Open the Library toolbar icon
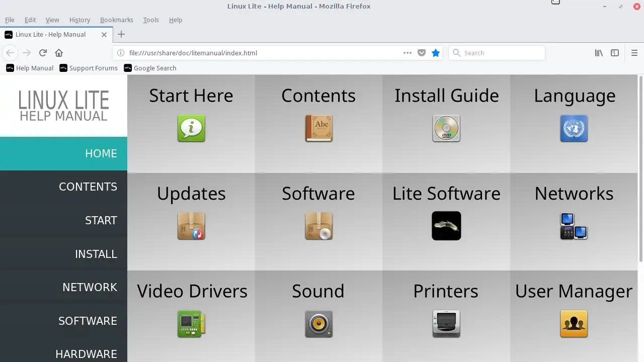Image resolution: width=644 pixels, height=362 pixels. [x=599, y=53]
